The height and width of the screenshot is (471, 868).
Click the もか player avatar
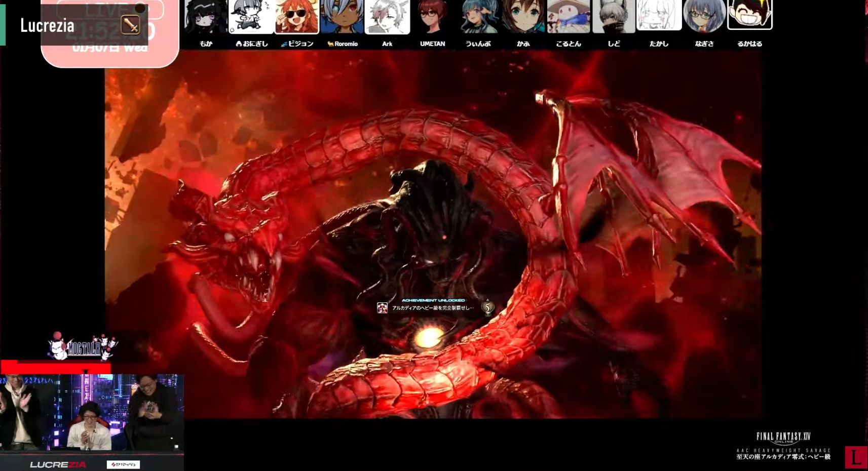205,16
